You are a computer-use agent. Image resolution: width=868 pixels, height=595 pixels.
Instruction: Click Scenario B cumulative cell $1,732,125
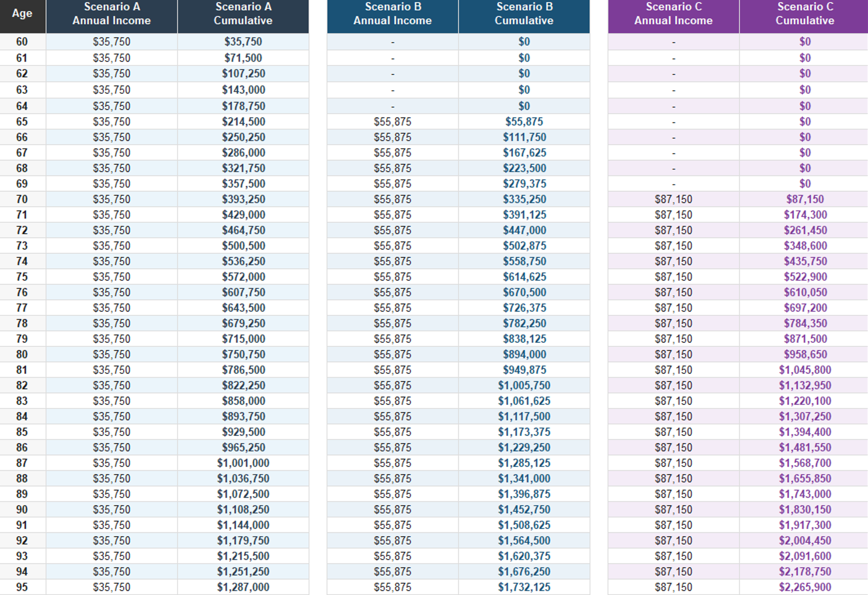pyautogui.click(x=524, y=587)
